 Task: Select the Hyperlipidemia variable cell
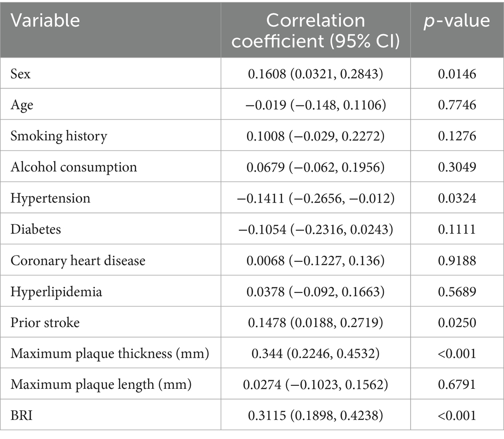click(x=56, y=291)
